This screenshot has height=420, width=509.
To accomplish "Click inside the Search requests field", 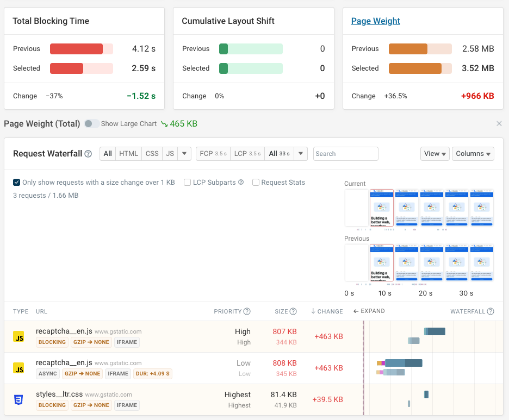I will pyautogui.click(x=345, y=154).
